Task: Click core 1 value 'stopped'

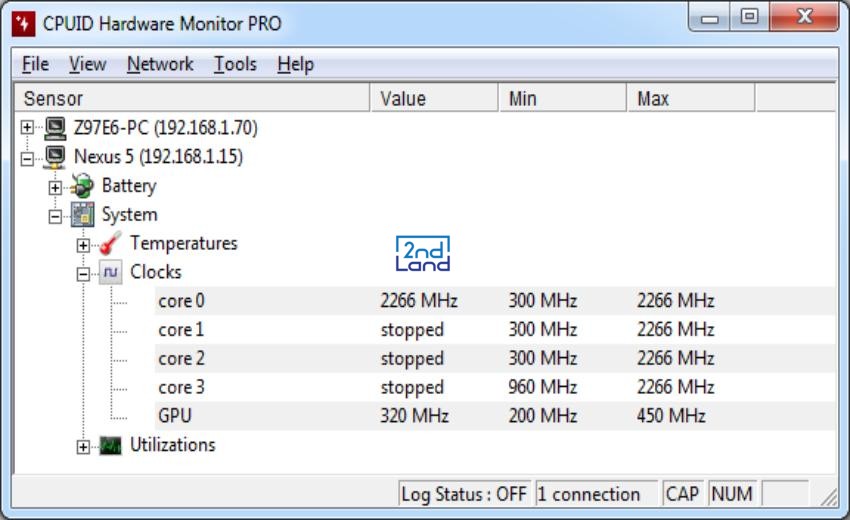Action: (x=412, y=330)
